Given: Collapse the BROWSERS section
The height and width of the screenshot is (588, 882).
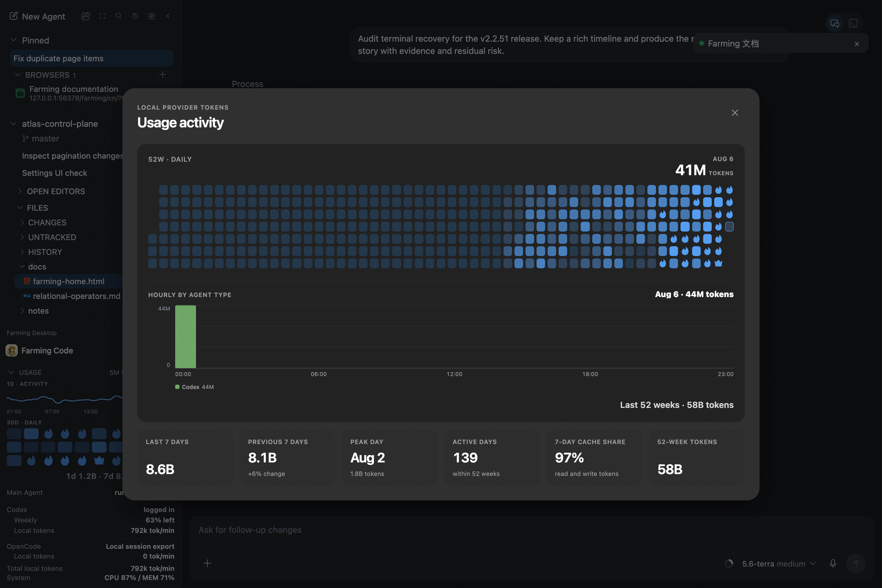Looking at the screenshot, I should (17, 75).
